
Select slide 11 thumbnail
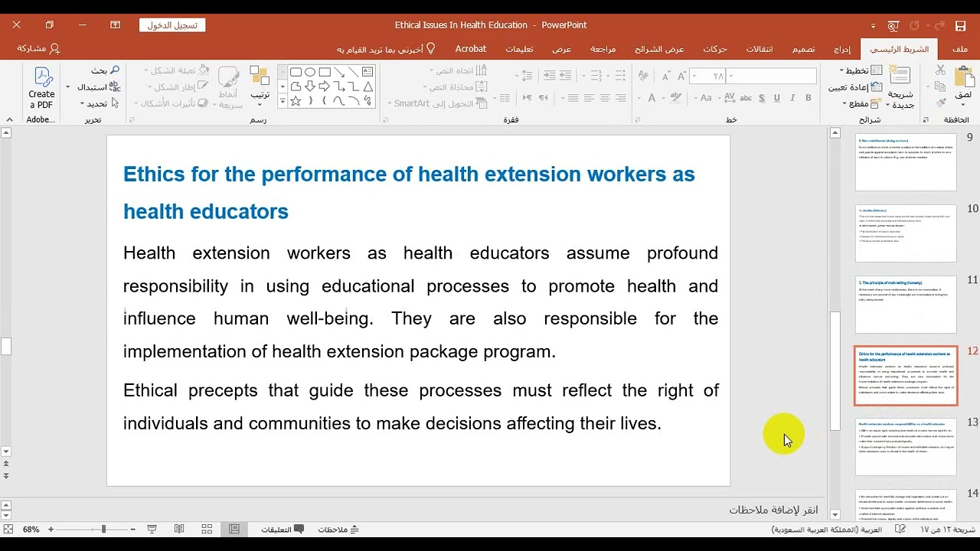(x=906, y=305)
